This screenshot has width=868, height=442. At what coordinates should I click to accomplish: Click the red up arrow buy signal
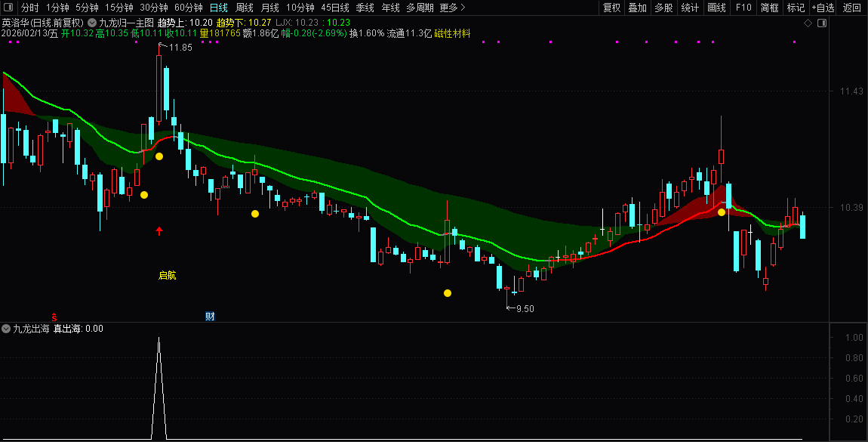[159, 231]
